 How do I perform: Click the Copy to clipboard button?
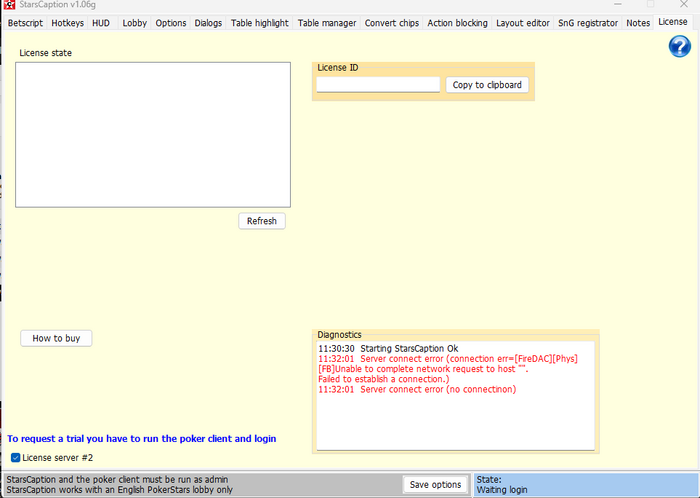coord(487,85)
